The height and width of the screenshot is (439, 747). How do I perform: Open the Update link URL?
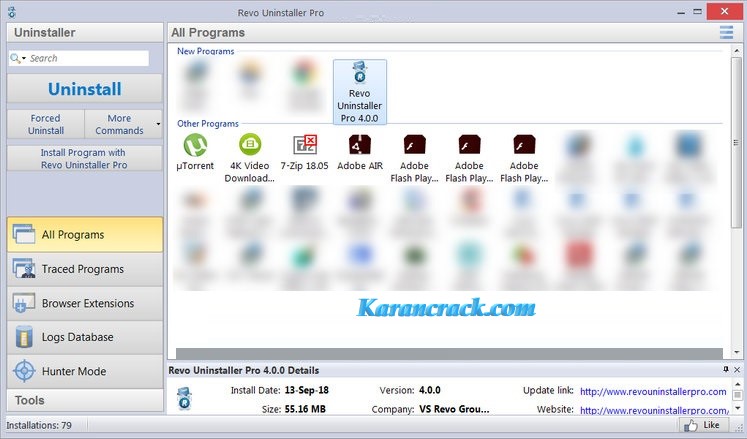pyautogui.click(x=653, y=392)
